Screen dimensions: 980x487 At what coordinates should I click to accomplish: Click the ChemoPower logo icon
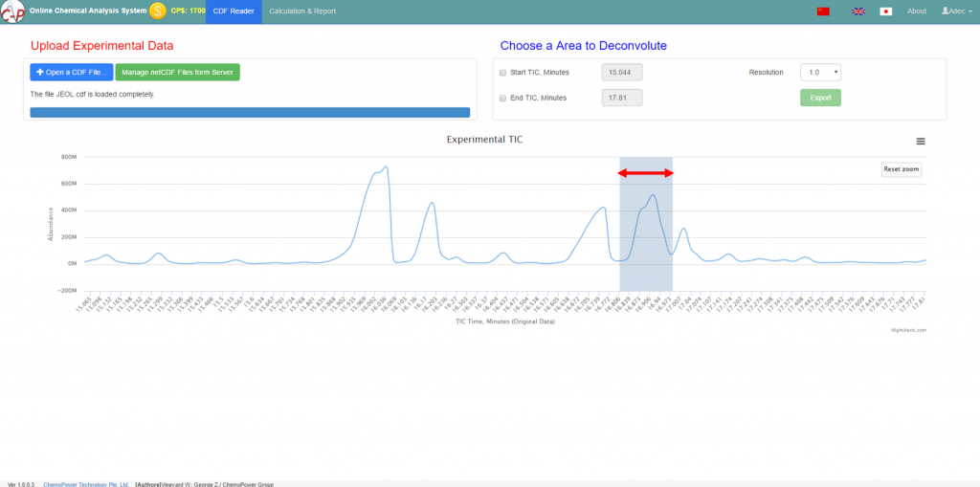[x=12, y=11]
